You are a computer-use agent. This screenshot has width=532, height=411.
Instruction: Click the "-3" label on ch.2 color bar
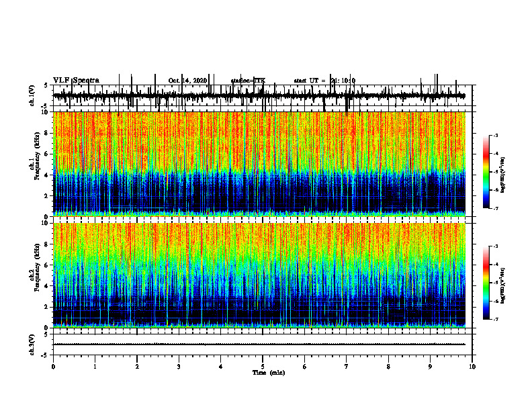coord(496,246)
